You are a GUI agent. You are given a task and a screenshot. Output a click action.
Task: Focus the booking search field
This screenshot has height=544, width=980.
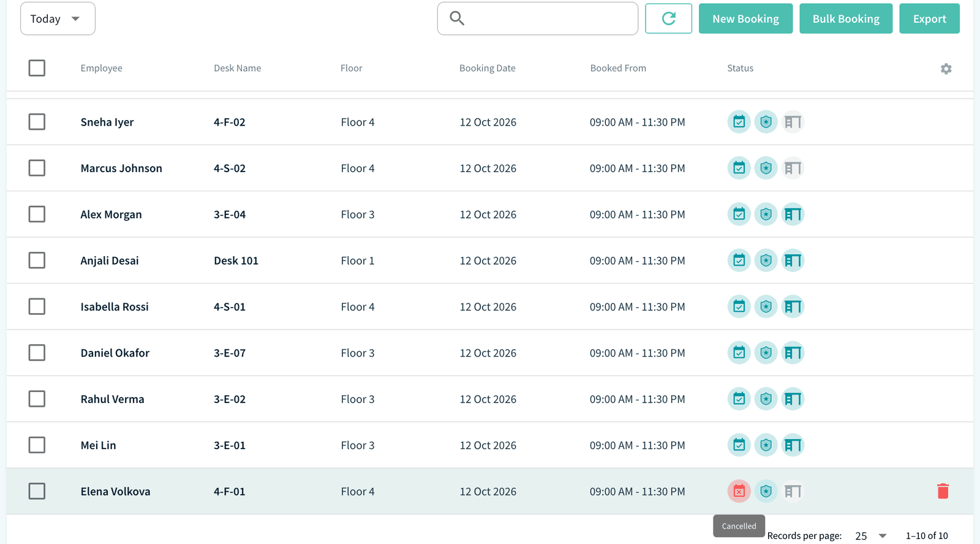click(538, 18)
